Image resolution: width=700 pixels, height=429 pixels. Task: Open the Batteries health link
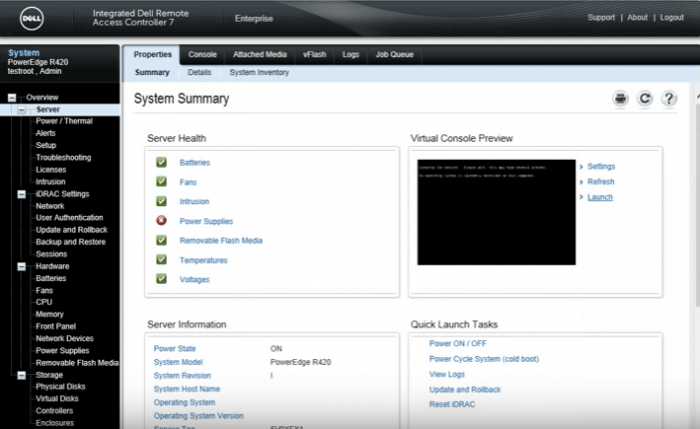195,162
